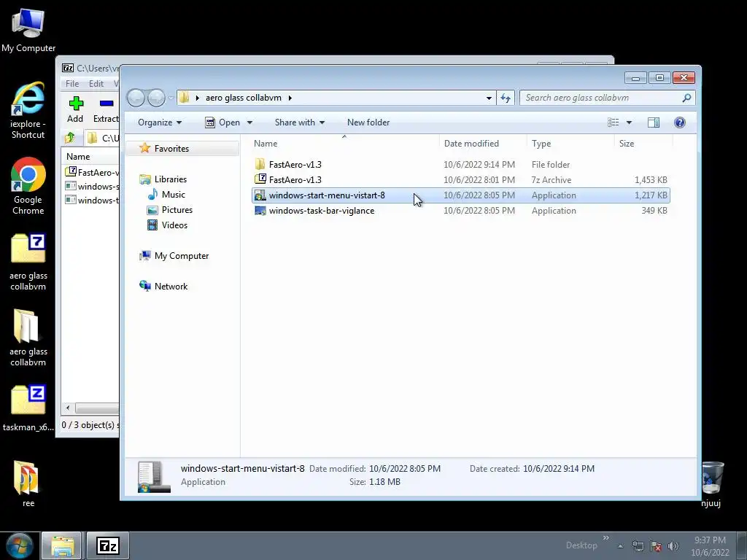
Task: Click the 7-Zip horizontal scrollbar left arrow
Action: coord(68,408)
